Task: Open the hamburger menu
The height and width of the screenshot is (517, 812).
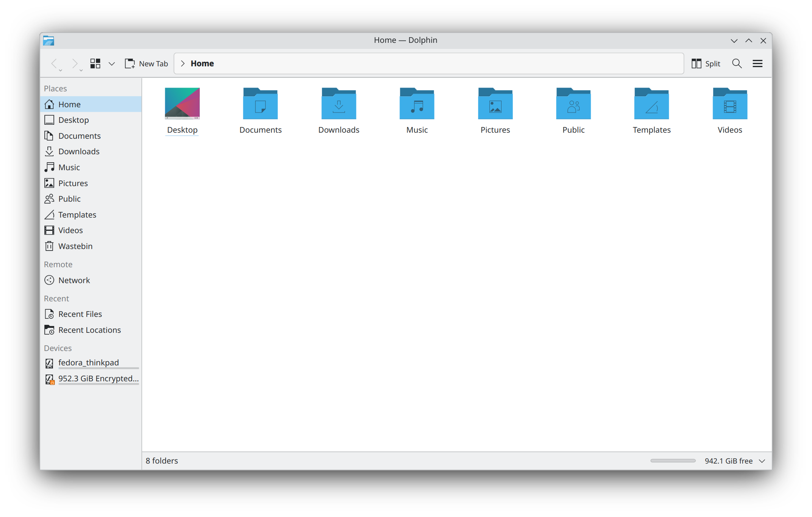Action: [757, 63]
